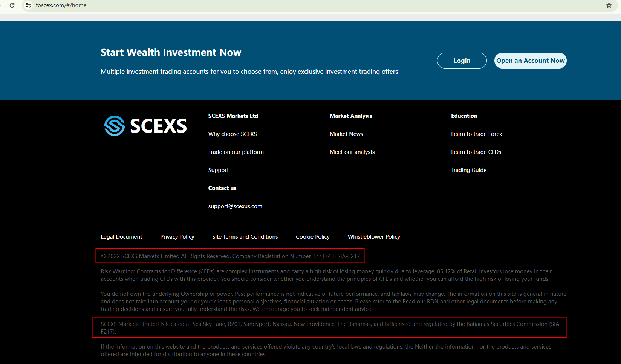Click the multiple investment trading accounts tagline
This screenshot has width=621, height=364.
pos(250,72)
